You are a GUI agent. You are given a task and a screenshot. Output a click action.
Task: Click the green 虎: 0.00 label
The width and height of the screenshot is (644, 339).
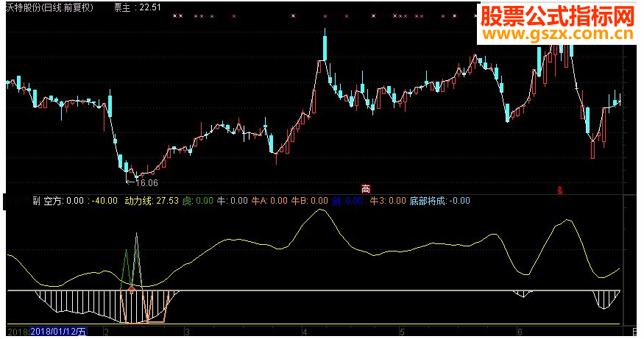click(197, 201)
